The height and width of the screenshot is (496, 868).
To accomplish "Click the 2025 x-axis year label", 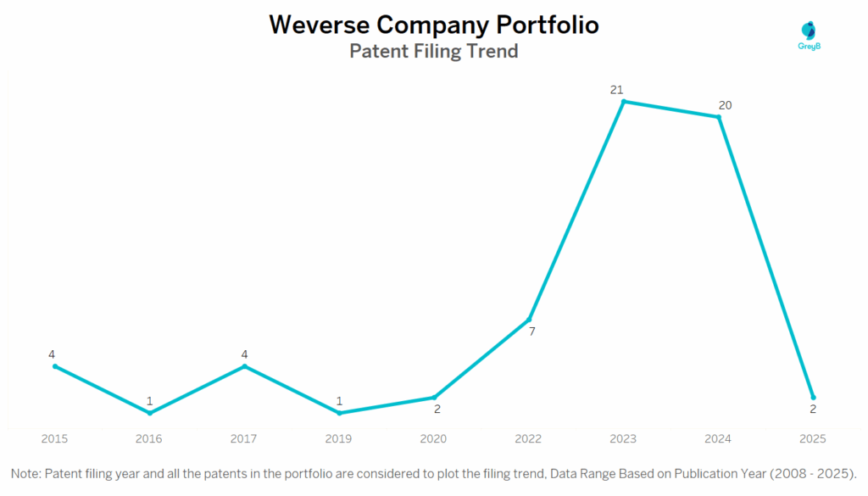I will click(x=813, y=438).
